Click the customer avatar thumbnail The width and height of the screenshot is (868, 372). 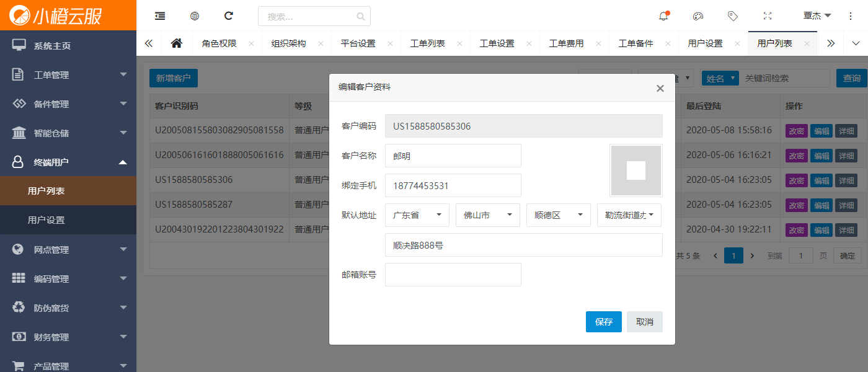coord(636,170)
